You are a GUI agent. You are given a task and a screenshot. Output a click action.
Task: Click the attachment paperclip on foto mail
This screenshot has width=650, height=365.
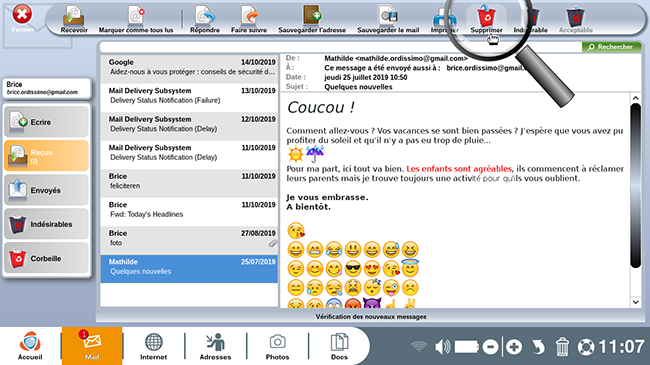(x=272, y=243)
